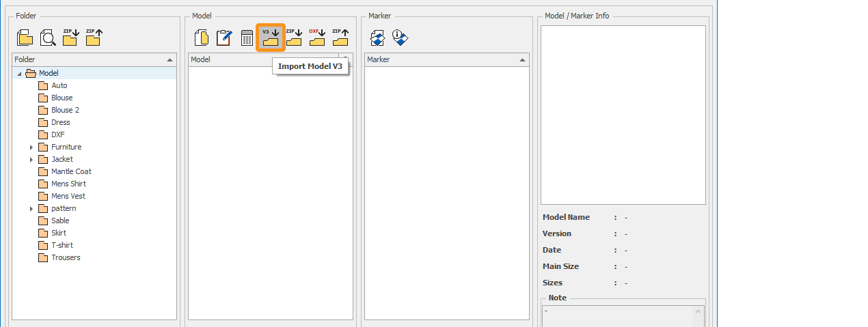The height and width of the screenshot is (327, 868).
Task: Click the calculator icon in Model panel
Action: tap(247, 38)
